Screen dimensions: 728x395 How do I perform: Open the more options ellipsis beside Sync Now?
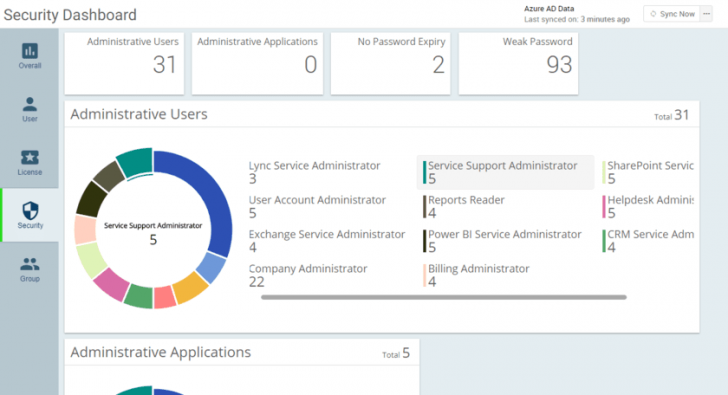(706, 14)
